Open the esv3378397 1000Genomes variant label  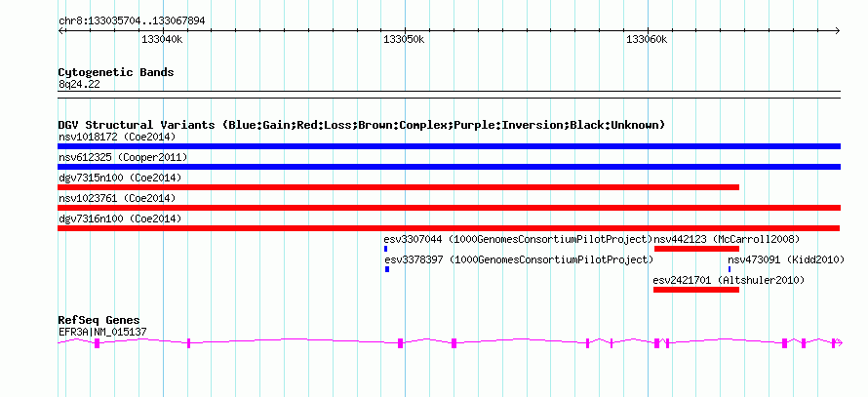coord(519,259)
